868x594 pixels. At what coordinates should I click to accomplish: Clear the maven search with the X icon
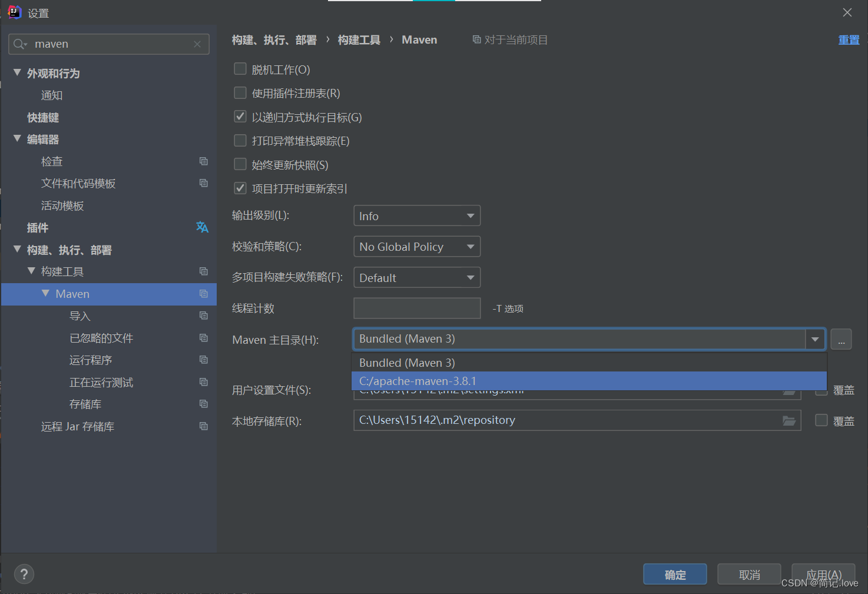tap(197, 44)
